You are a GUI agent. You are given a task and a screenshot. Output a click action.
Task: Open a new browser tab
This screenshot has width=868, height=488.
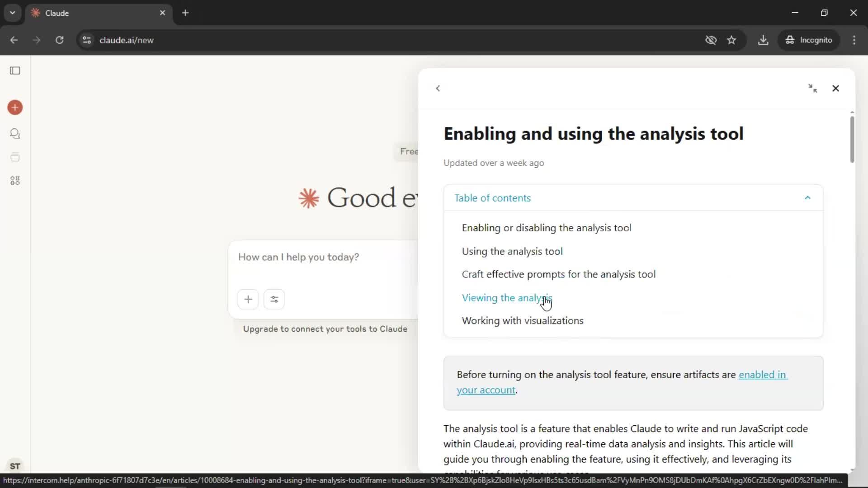(185, 13)
